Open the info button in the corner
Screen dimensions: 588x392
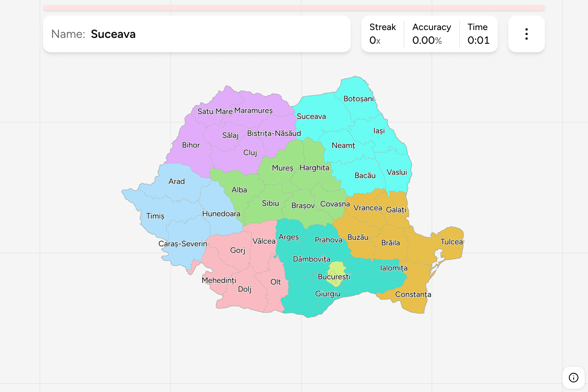click(573, 377)
